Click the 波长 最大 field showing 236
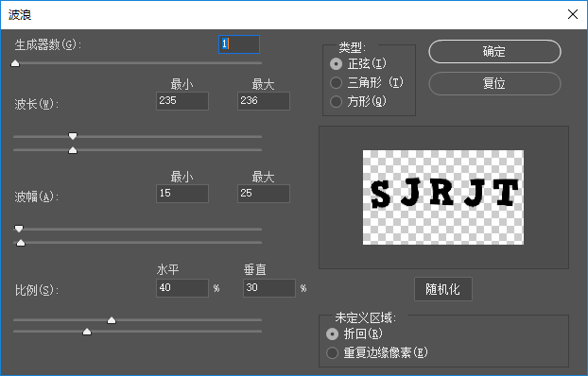This screenshot has height=376, width=588. click(264, 101)
